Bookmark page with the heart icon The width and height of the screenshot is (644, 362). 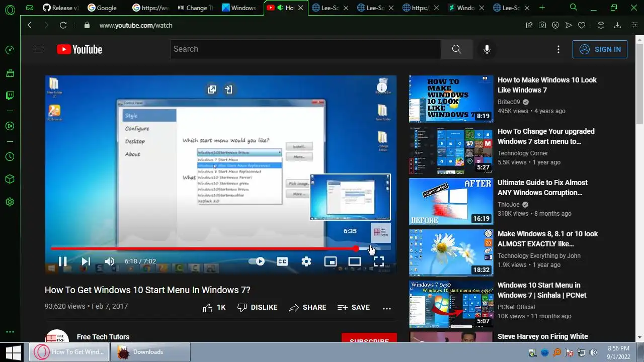coord(582,25)
